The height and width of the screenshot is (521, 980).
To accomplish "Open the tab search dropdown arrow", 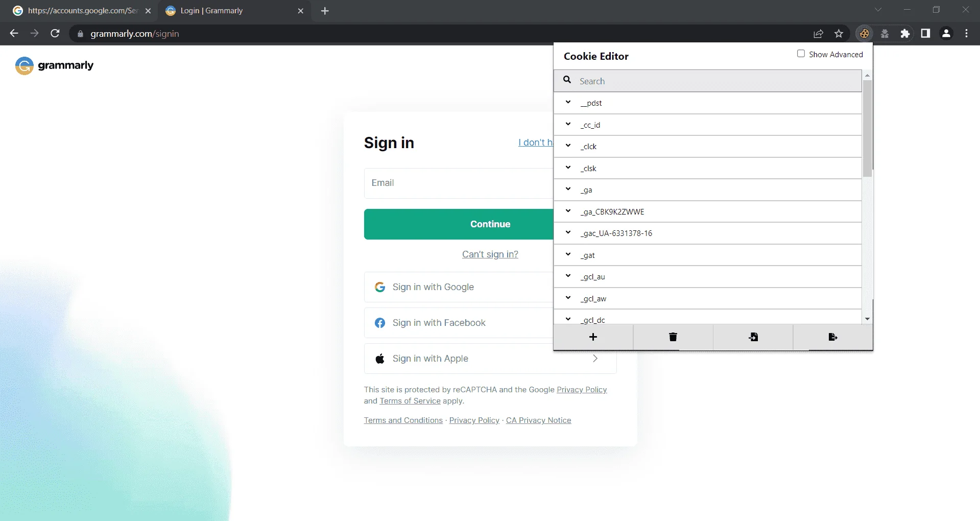I will tap(878, 10).
